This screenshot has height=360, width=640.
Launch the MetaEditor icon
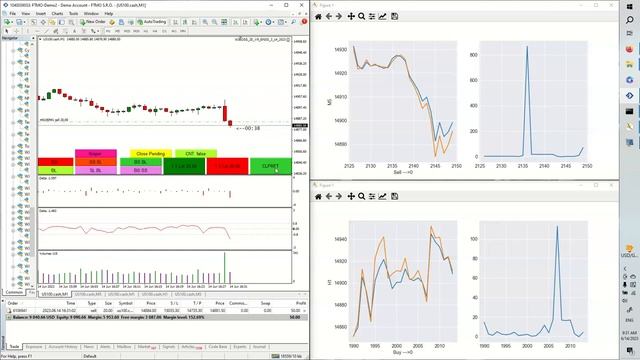[112, 22]
